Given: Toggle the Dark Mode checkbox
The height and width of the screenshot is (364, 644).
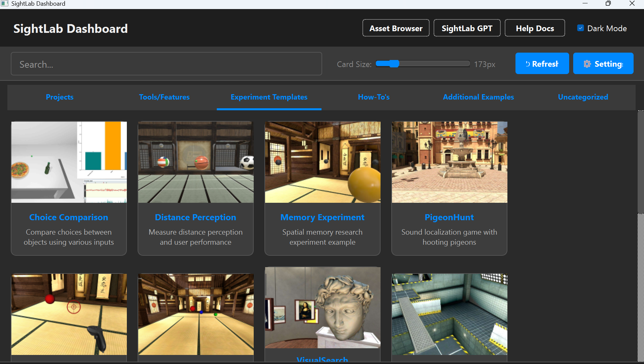Looking at the screenshot, I should click(x=580, y=28).
